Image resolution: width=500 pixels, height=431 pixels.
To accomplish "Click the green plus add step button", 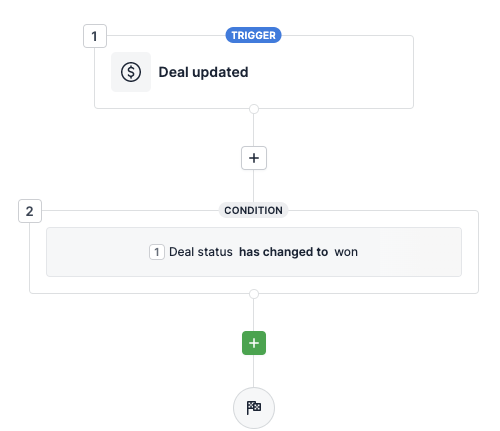I will coord(254,343).
